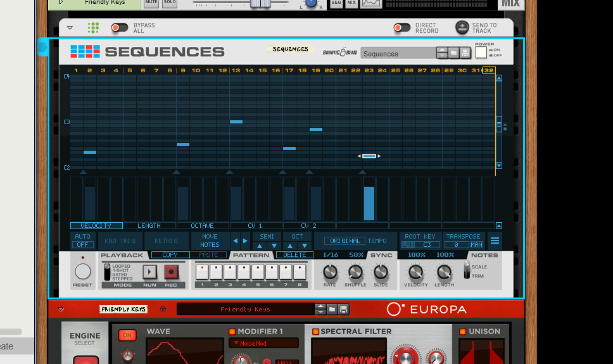
Task: Shift notes up one octave
Action: (x=289, y=246)
